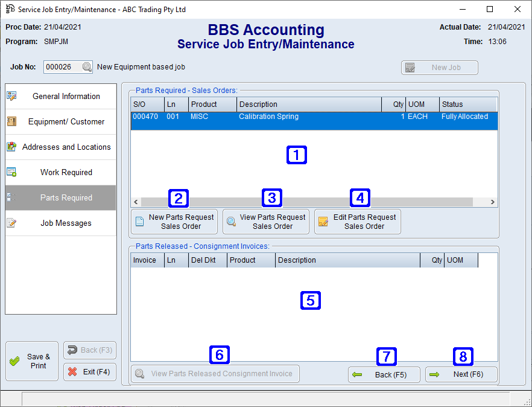Viewport: 532px width, 407px height.
Task: Click the Parts Required sidebar icon
Action: click(11, 197)
